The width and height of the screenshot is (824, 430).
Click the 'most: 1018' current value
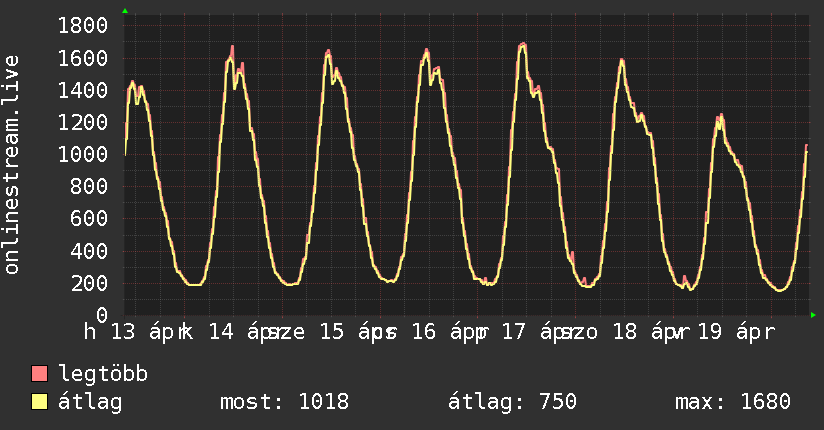tap(283, 402)
